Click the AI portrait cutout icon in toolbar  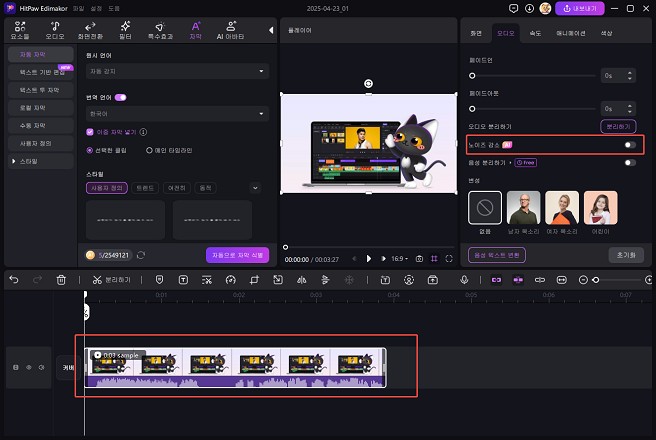coord(409,280)
